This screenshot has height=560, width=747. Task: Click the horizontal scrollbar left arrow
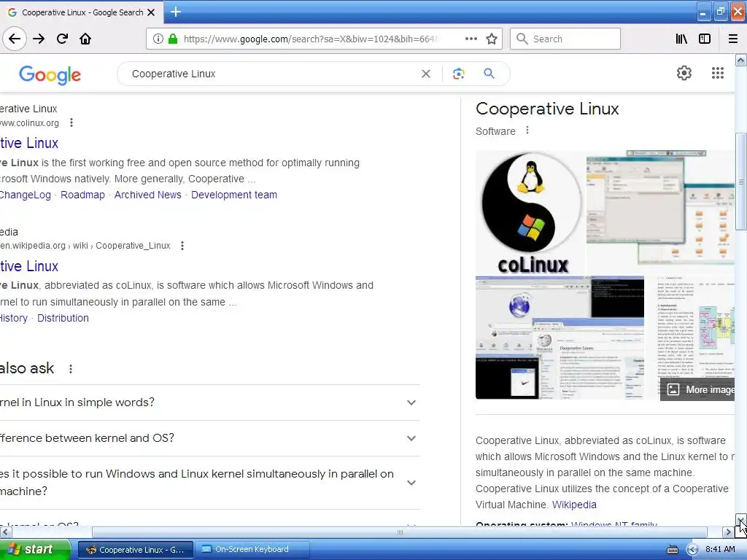click(x=6, y=532)
